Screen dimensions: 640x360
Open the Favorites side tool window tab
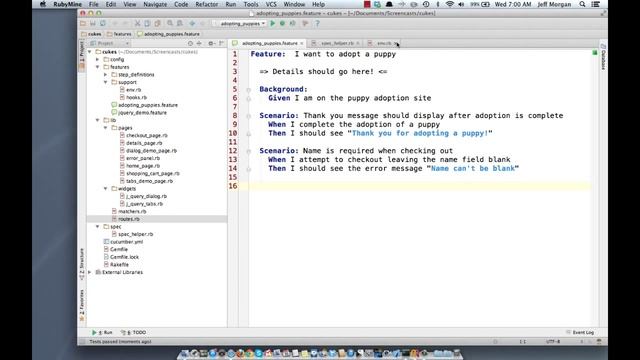(x=82, y=305)
